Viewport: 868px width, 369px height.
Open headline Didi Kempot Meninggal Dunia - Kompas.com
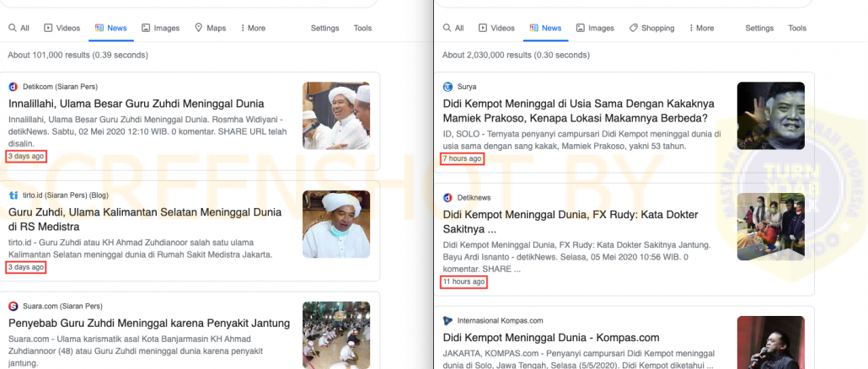(x=551, y=338)
